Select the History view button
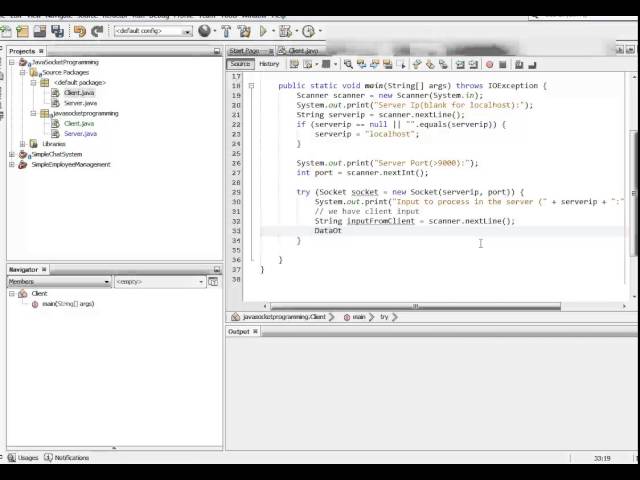Screen dimensions: 640x480 269,64
